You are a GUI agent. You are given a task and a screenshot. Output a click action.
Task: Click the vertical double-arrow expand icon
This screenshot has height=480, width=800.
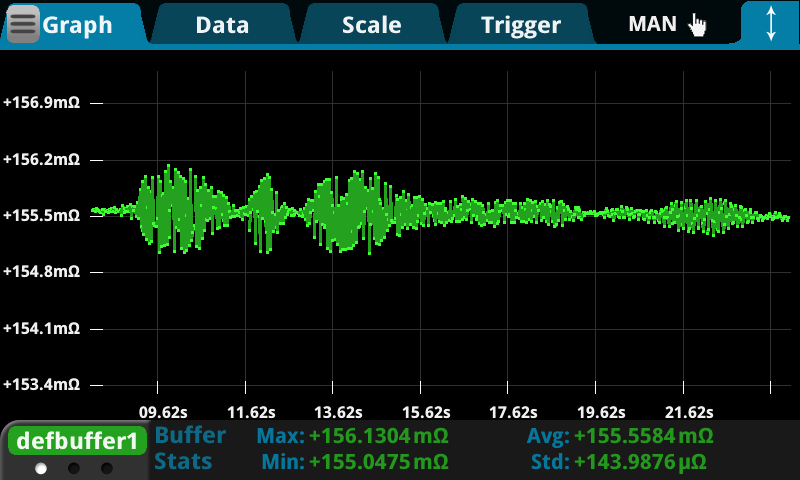click(x=771, y=23)
